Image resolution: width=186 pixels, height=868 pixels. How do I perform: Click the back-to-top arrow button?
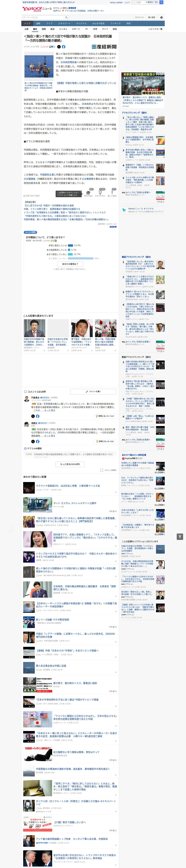(180, 537)
